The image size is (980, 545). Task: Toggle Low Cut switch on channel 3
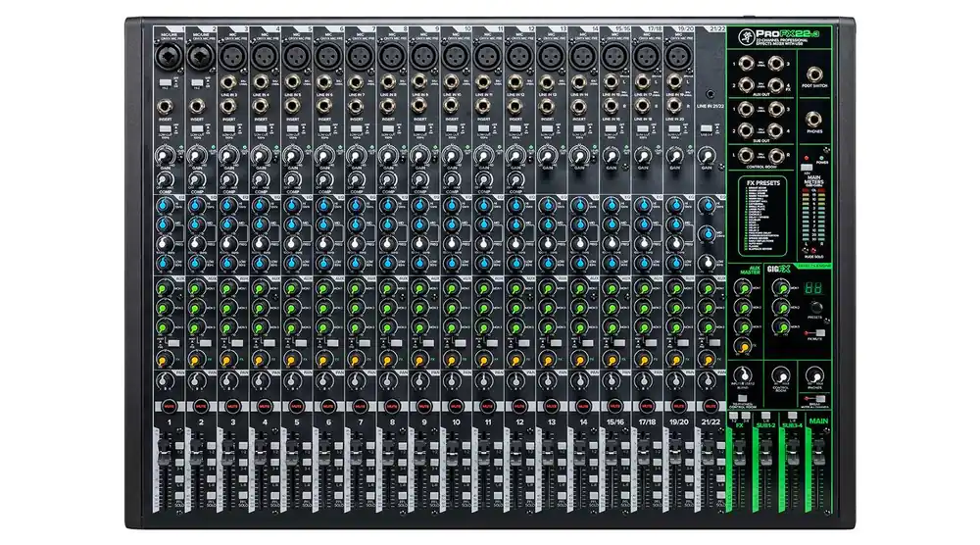coord(228,128)
